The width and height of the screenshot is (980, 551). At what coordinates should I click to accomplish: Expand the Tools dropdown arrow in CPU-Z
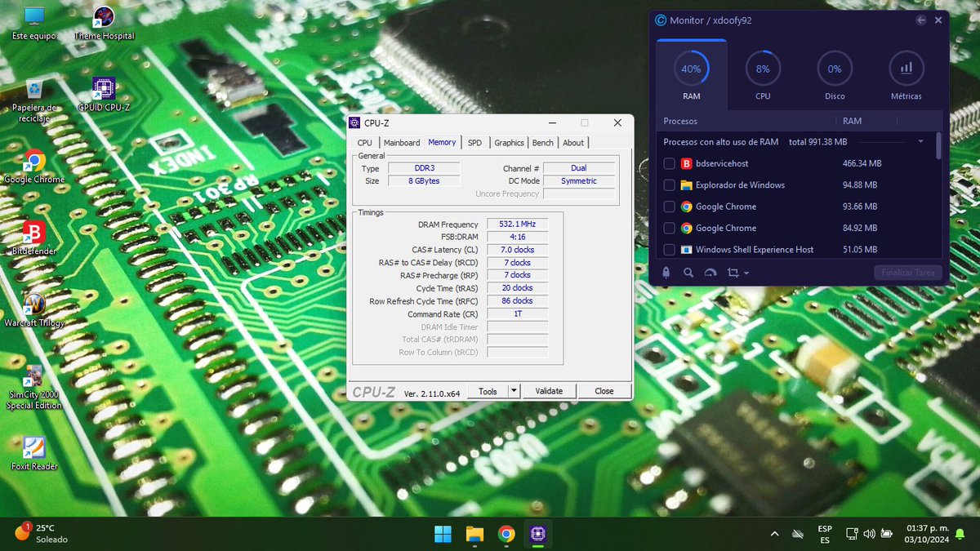(514, 391)
